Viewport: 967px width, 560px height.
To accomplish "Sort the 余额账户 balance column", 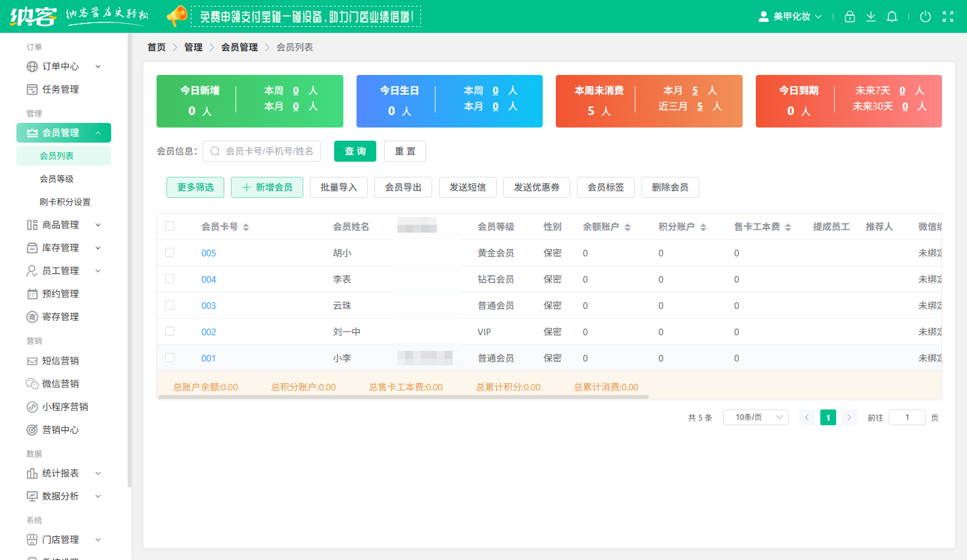I will [x=627, y=227].
